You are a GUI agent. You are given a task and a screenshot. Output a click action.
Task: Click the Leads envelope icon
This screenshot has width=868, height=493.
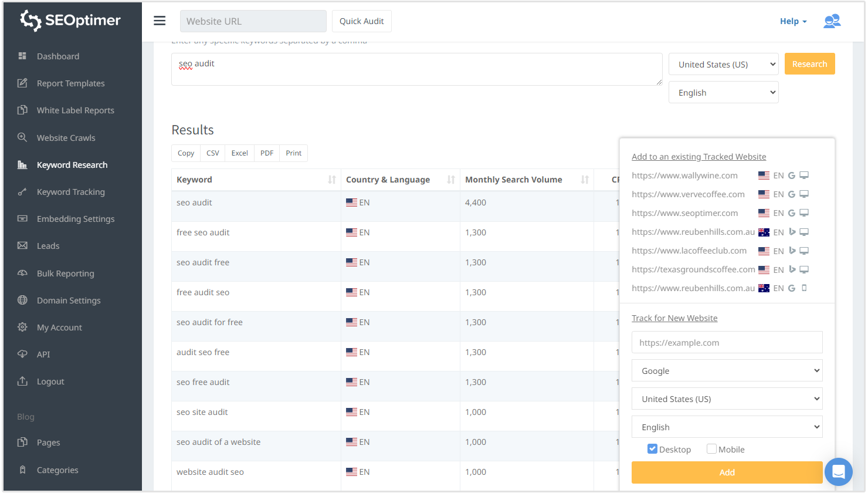click(x=22, y=246)
